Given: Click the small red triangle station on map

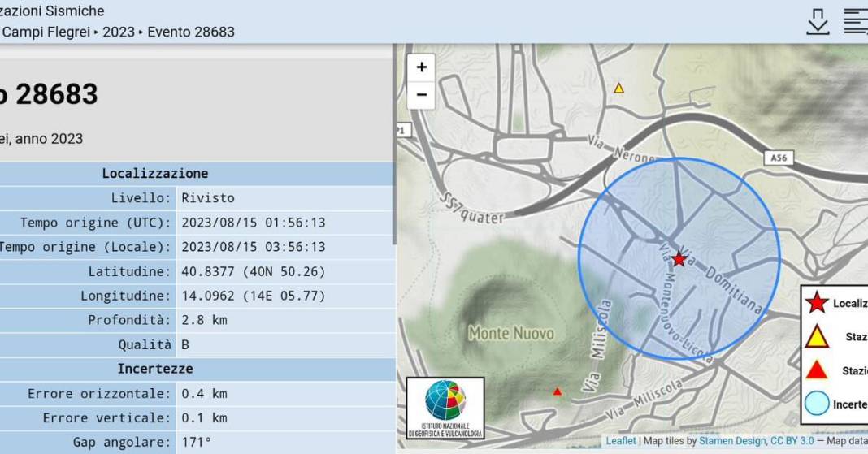Looking at the screenshot, I should click(557, 391).
